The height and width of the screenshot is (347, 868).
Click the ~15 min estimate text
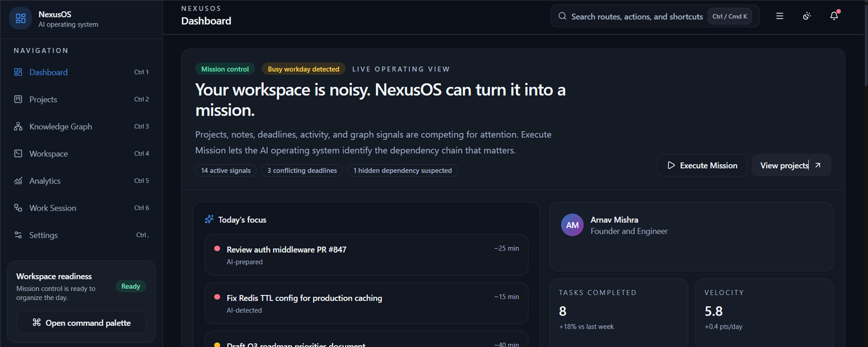(x=506, y=297)
